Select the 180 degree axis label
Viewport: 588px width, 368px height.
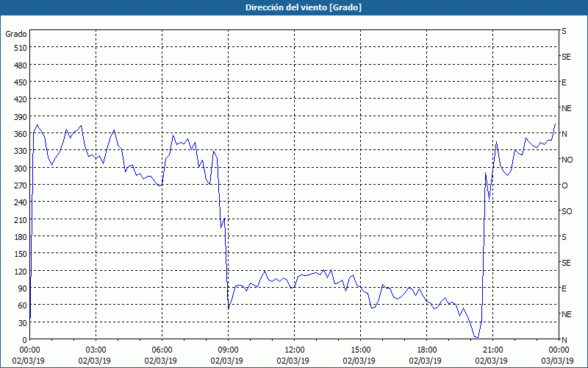pos(20,237)
